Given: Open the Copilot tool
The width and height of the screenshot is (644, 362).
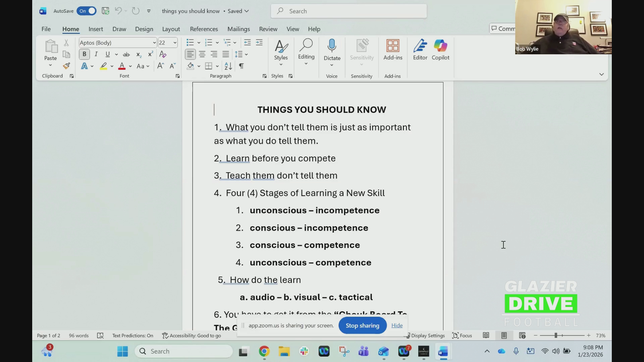Looking at the screenshot, I should [x=440, y=50].
